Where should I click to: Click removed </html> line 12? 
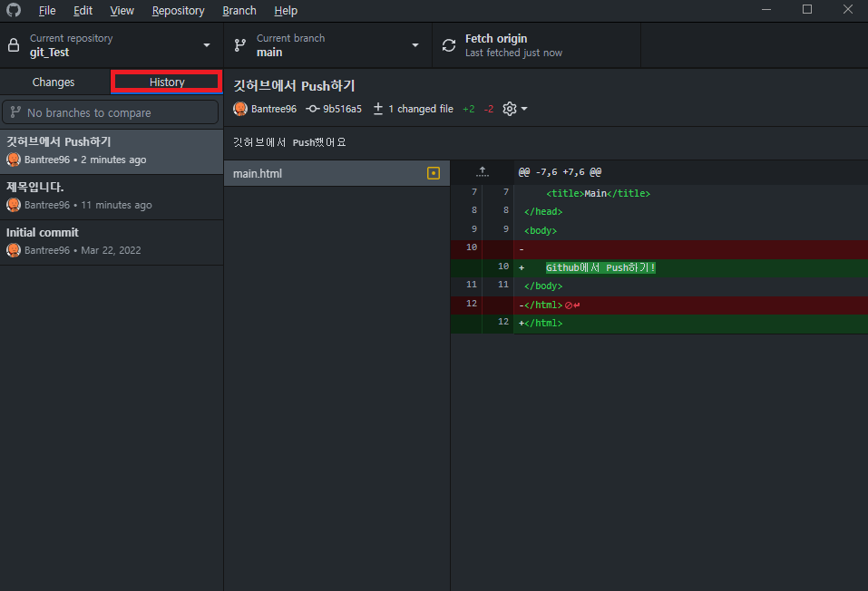[658, 305]
